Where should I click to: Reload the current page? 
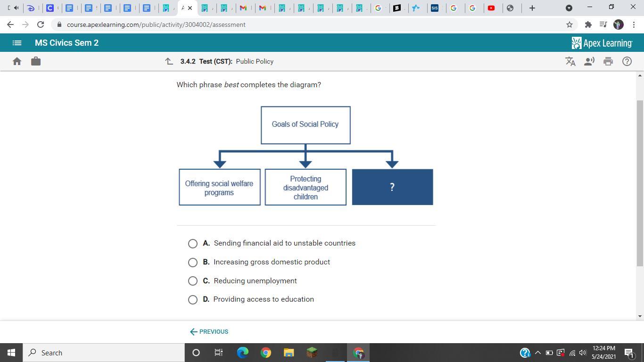point(41,25)
